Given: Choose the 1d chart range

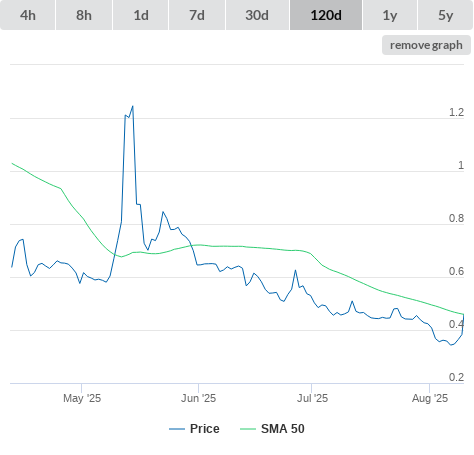Looking at the screenshot, I should pyautogui.click(x=141, y=15).
